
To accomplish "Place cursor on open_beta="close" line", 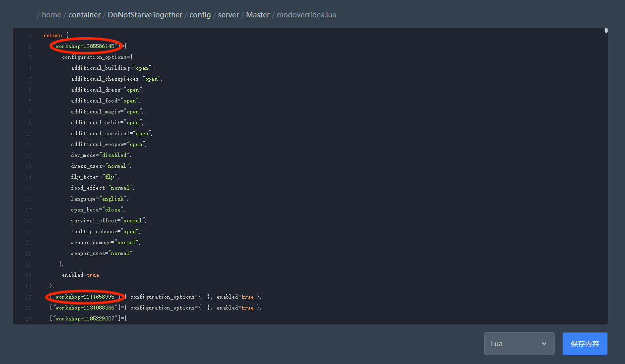I will (x=98, y=209).
